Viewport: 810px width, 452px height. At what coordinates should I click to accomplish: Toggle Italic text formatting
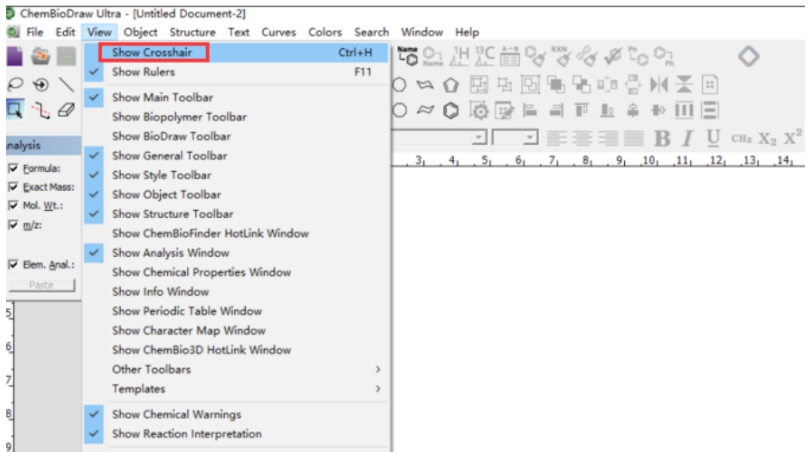[688, 138]
